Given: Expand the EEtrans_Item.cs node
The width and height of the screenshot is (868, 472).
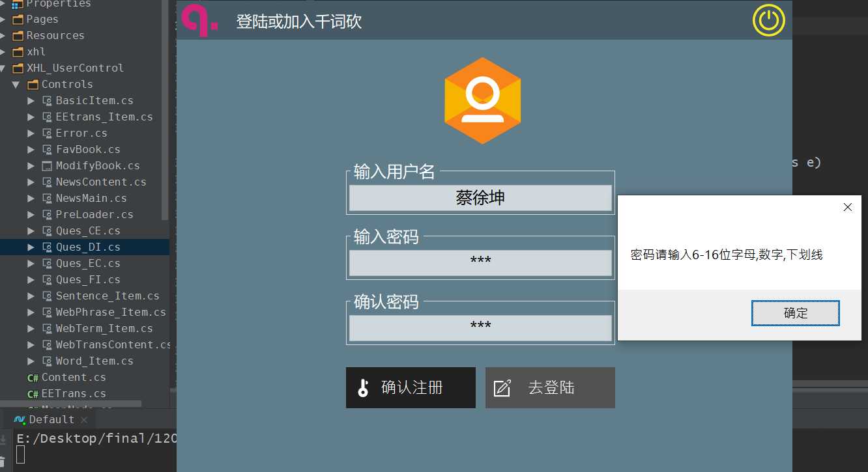Looking at the screenshot, I should click(31, 117).
